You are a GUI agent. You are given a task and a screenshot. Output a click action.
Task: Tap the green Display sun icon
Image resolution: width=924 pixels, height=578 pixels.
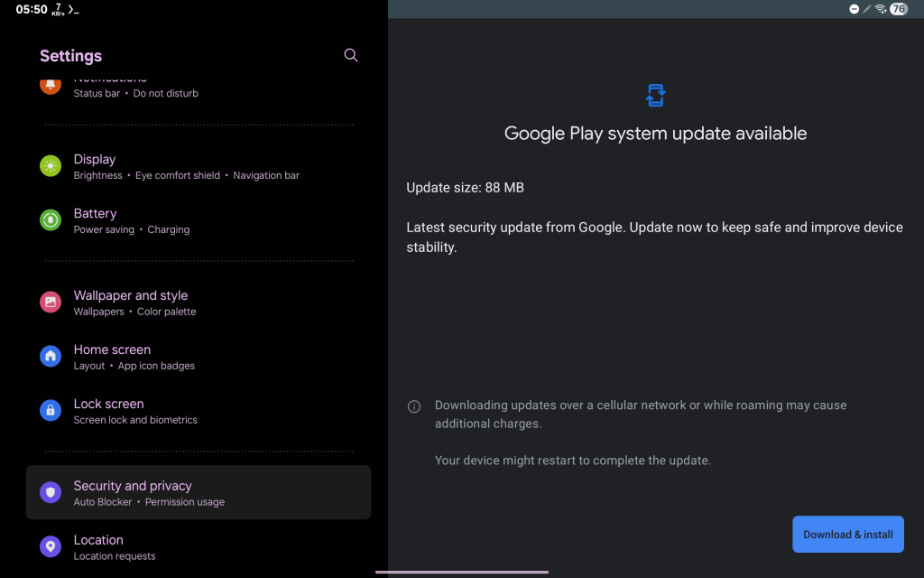click(51, 166)
